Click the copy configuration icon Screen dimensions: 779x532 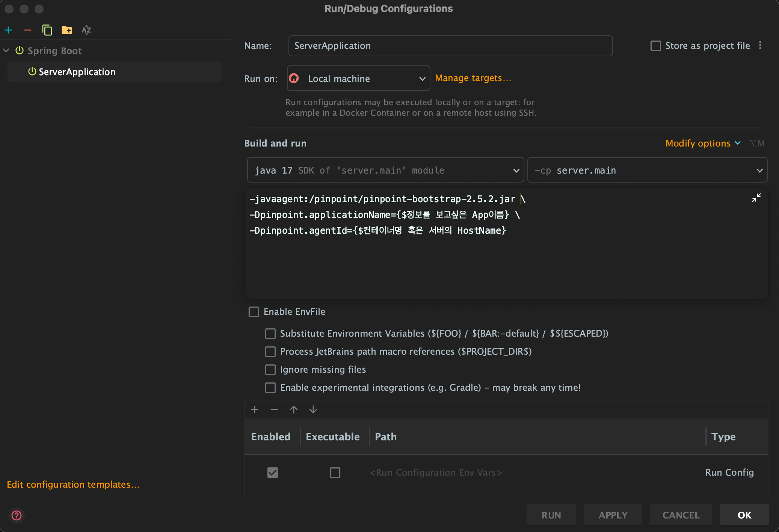click(47, 30)
